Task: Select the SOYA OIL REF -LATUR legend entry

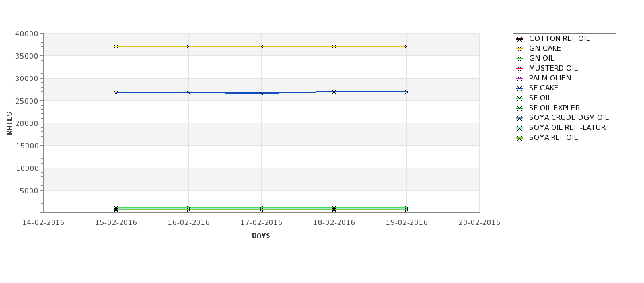Action: pyautogui.click(x=567, y=127)
